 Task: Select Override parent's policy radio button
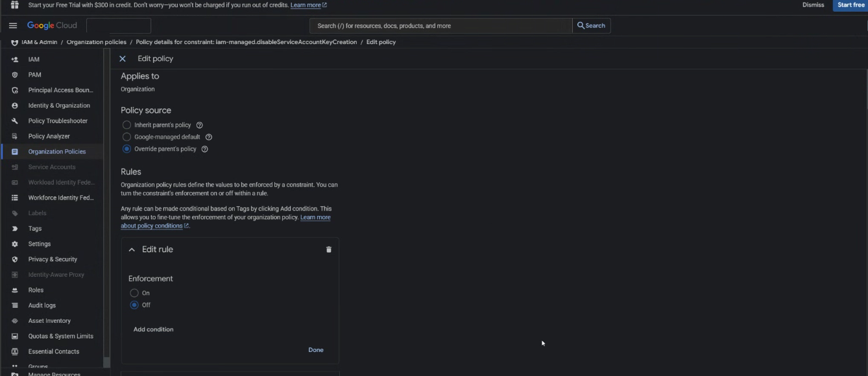click(x=127, y=148)
